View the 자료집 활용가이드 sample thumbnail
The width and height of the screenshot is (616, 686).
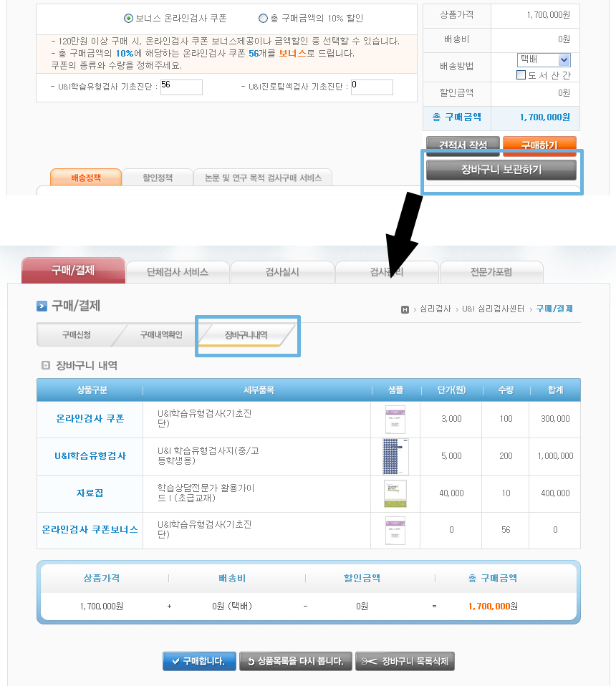point(395,493)
